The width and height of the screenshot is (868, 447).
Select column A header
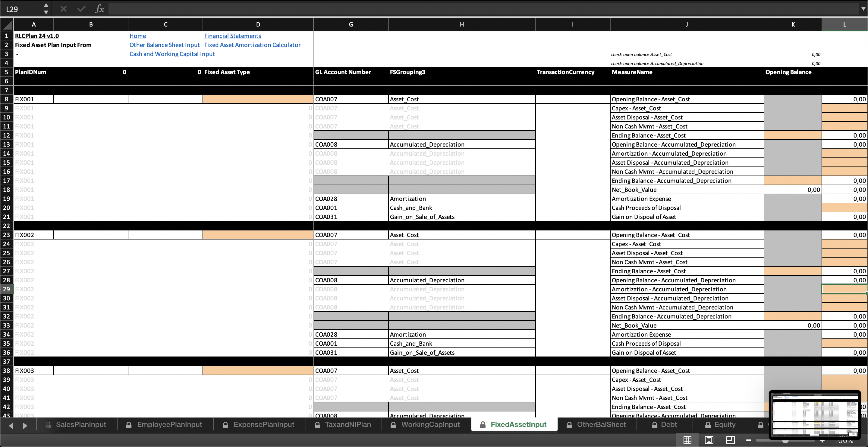coord(33,24)
